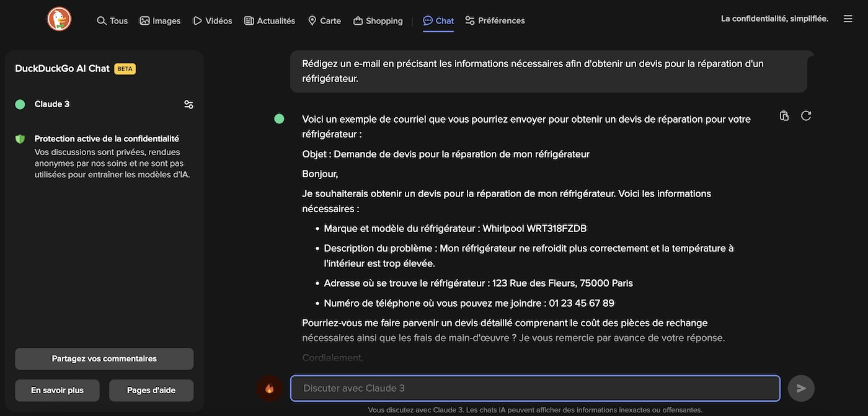Screen dimensions: 868x416
Task: Click the En savoir plus button
Action: [x=57, y=390]
